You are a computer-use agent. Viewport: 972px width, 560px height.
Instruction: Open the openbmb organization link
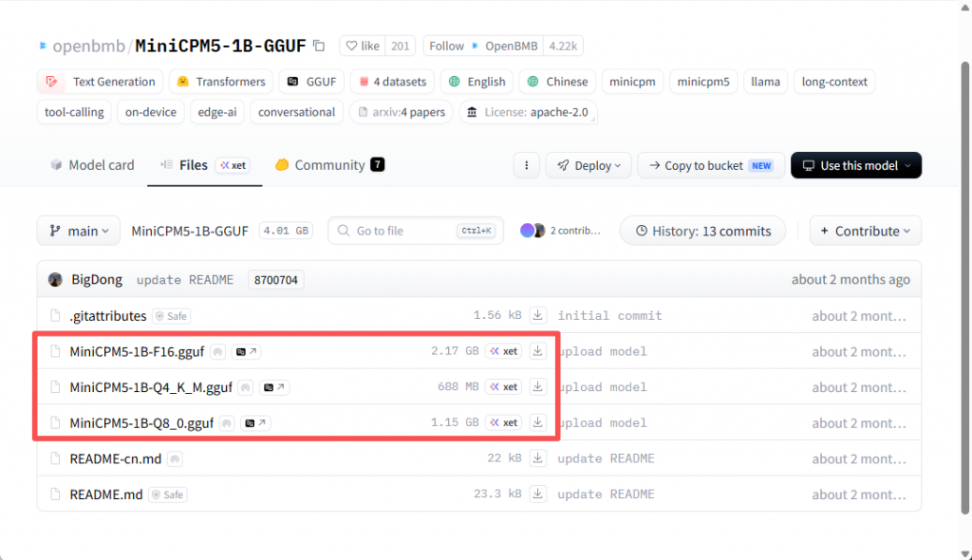coord(88,46)
